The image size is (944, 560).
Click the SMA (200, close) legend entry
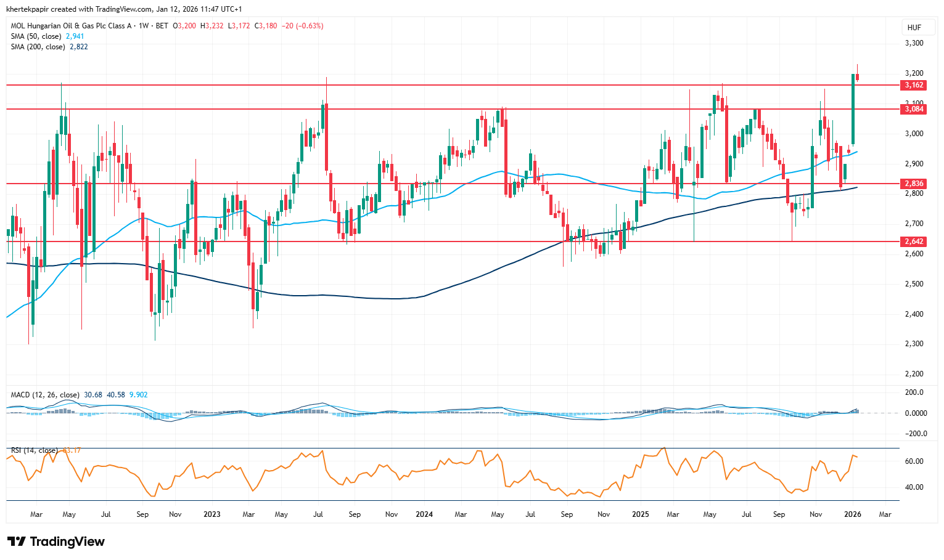(x=39, y=47)
